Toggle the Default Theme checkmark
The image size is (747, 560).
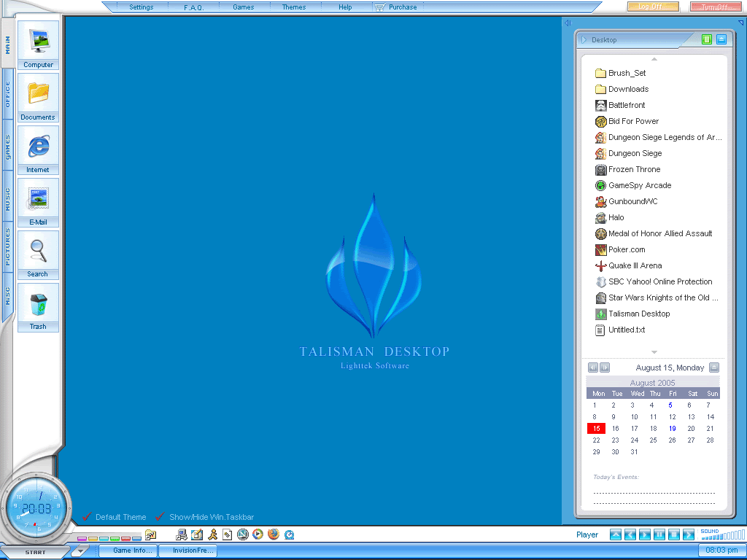pyautogui.click(x=87, y=517)
